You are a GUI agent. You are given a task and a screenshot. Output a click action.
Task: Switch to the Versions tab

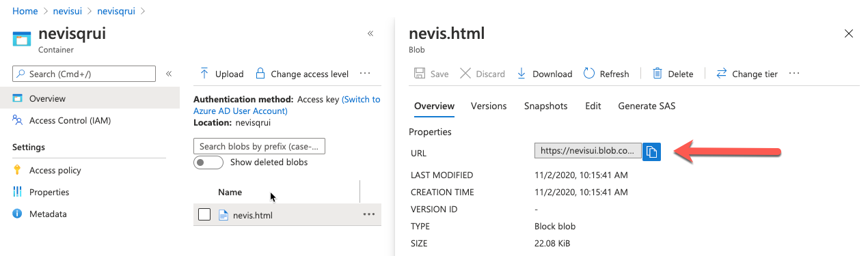coord(489,106)
